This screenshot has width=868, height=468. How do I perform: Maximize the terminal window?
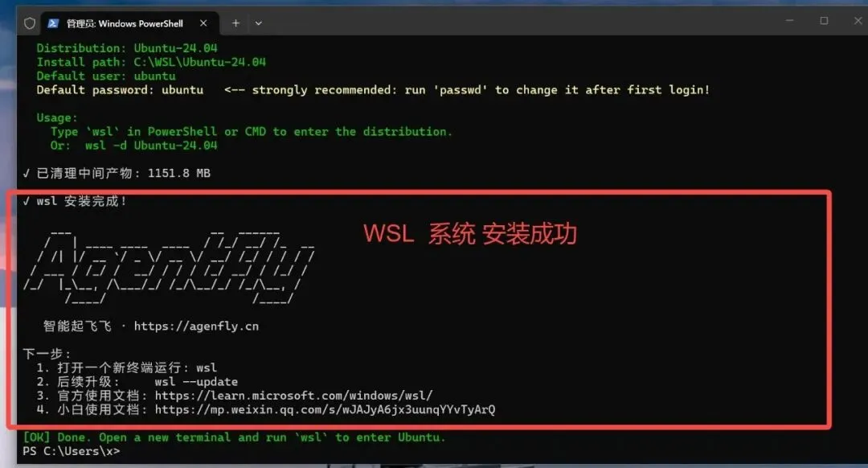pyautogui.click(x=825, y=20)
